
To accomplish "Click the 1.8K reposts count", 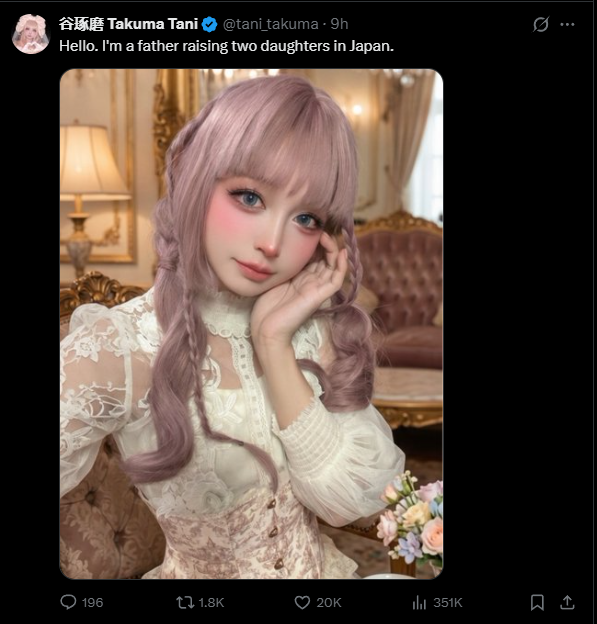I will click(x=211, y=603).
